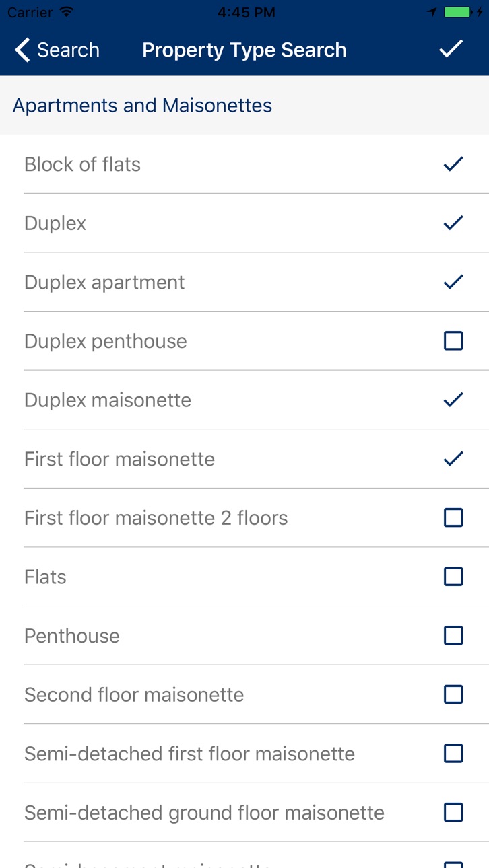Image resolution: width=489 pixels, height=868 pixels.
Task: Deselect the Duplex checkmark
Action: point(453,223)
